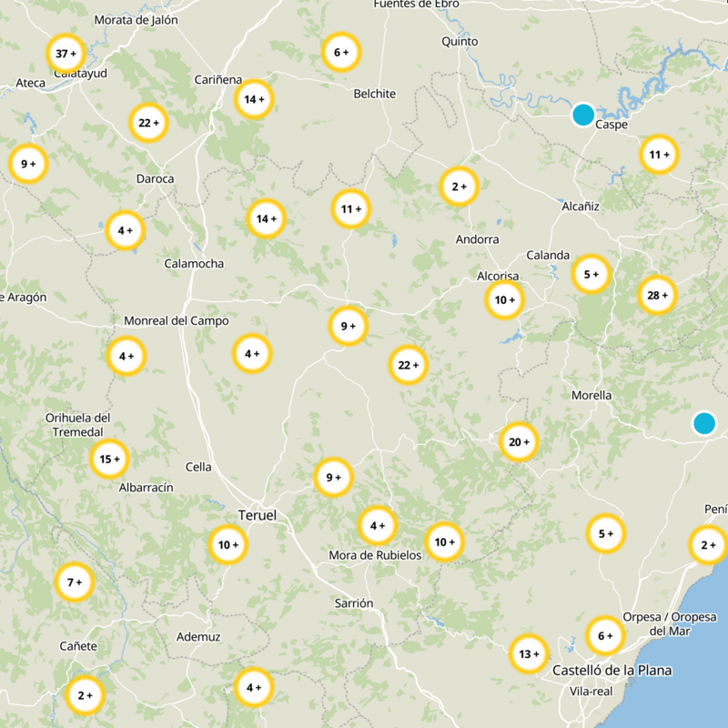The width and height of the screenshot is (728, 728).
Task: Select 4+ cluster below Monreal del Campo
Action: (126, 356)
